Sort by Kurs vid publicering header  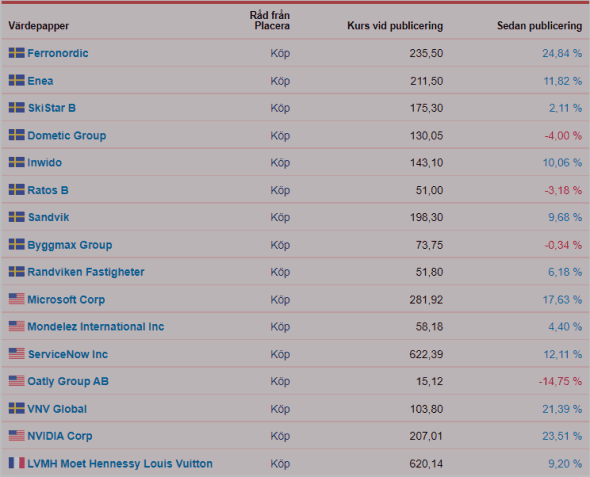point(395,26)
